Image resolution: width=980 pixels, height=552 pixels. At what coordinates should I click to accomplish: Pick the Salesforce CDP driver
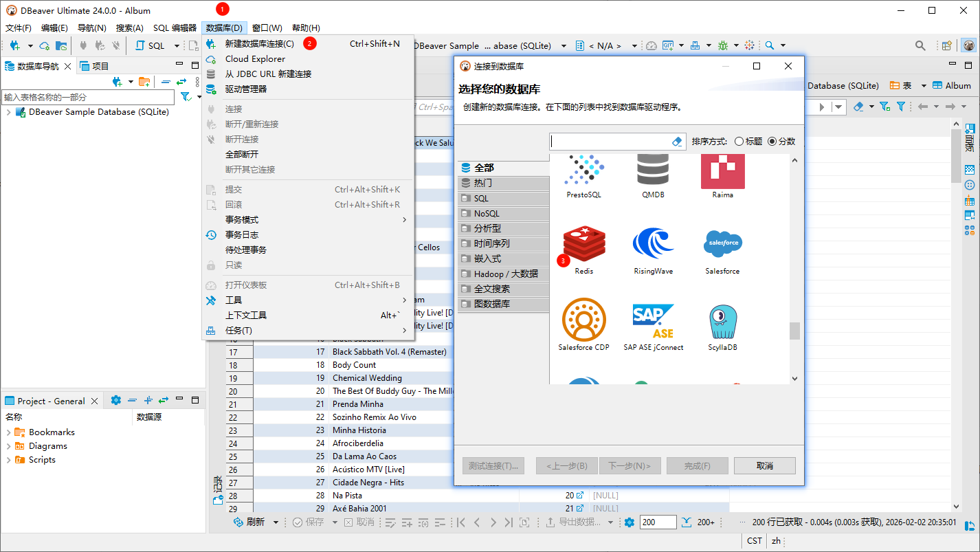583,325
